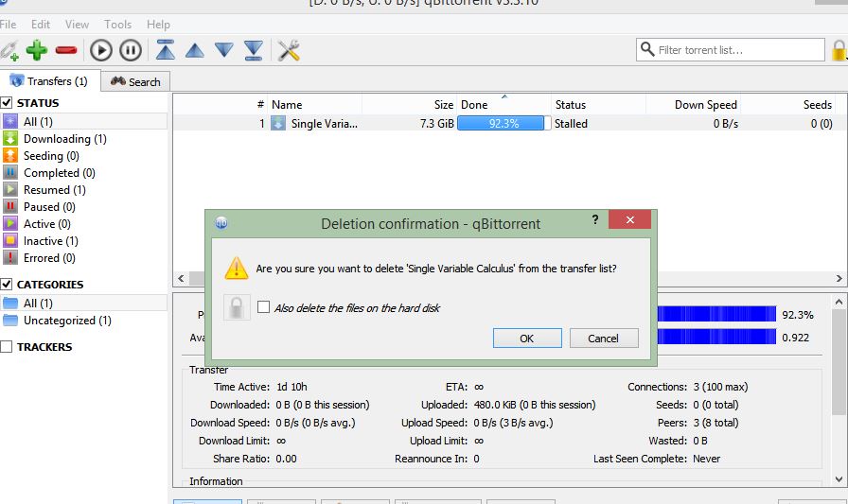Viewport: 848px width, 504px height.
Task: Move torrent to bottom of queue icon
Action: click(253, 50)
